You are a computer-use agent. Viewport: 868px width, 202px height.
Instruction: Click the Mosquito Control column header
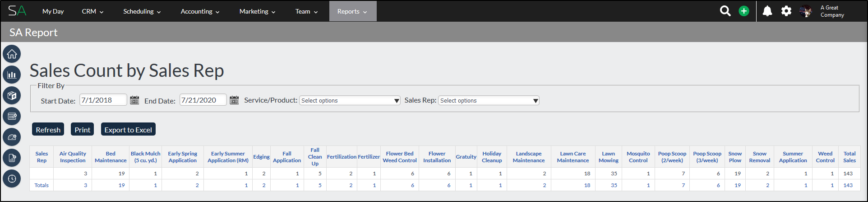tap(638, 157)
